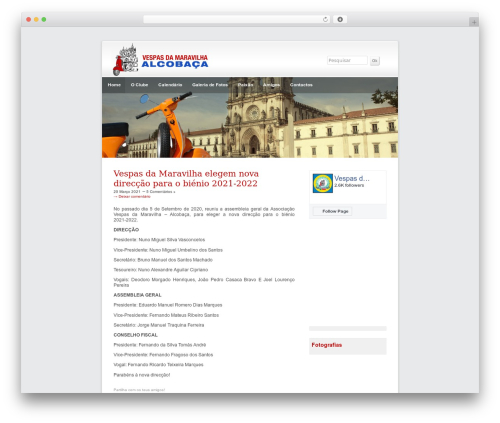The image size is (500, 423).
Task: Click line Secretário: Jorge Manuel Traquina Ferreira
Action: [159, 325]
